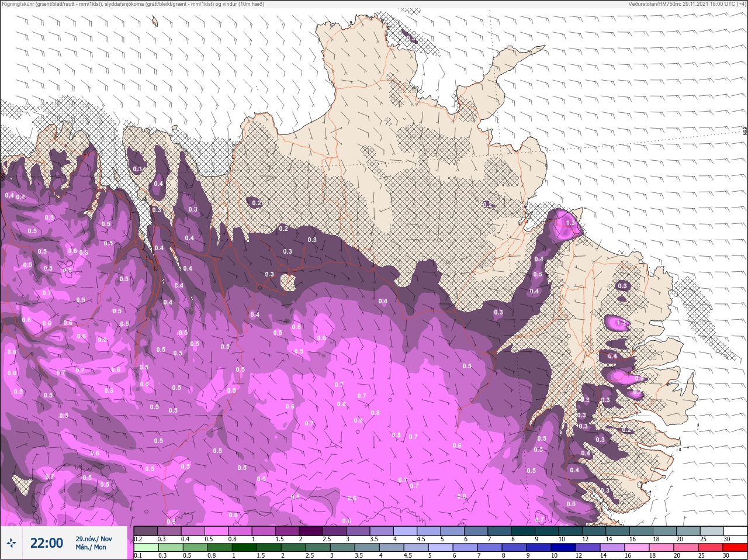748x560 pixels.
Task: Click the '29.nóv./ Nov' date text
Action: click(93, 538)
